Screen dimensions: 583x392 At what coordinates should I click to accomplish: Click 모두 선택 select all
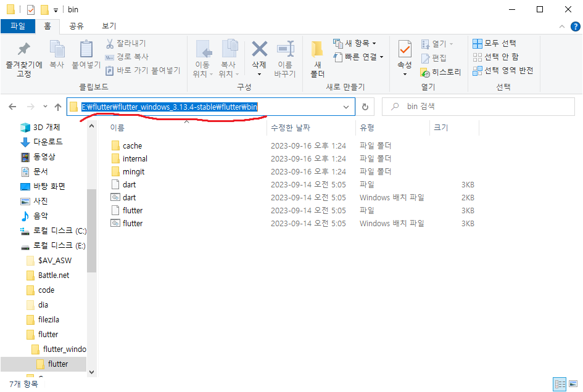(x=495, y=44)
